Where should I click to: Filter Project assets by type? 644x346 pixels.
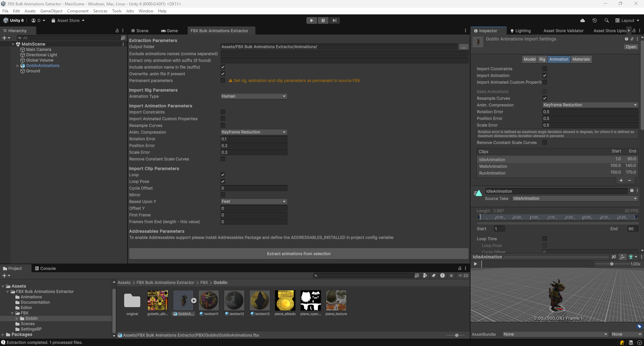[425, 276]
